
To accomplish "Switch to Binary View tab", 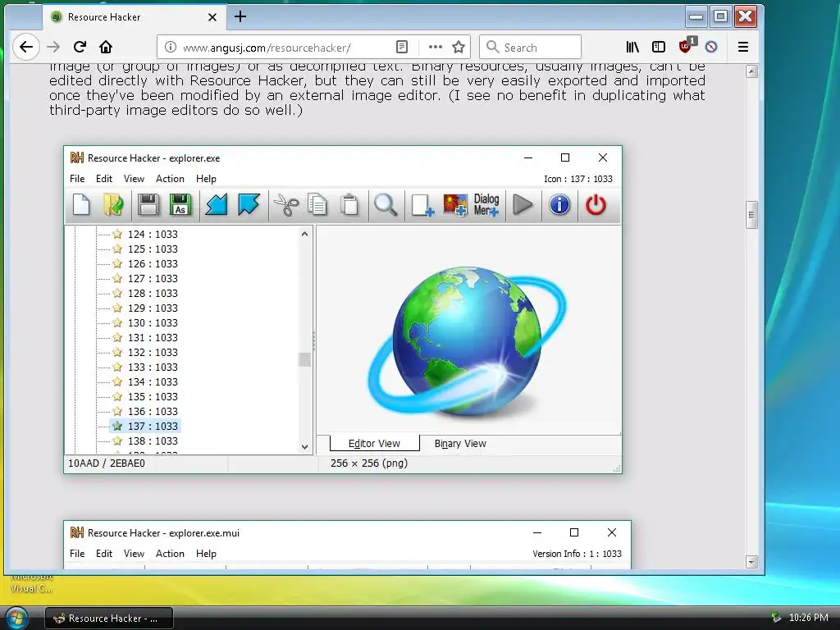I will (x=460, y=444).
